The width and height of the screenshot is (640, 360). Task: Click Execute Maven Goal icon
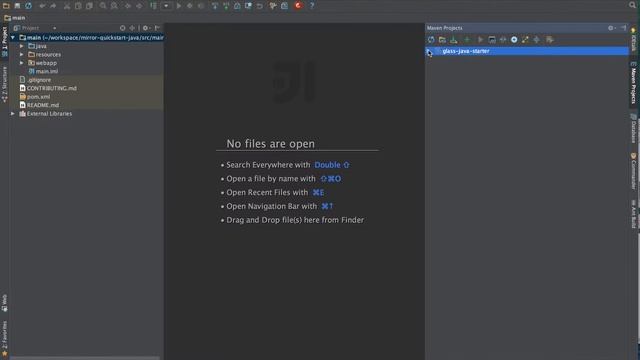[x=492, y=40]
